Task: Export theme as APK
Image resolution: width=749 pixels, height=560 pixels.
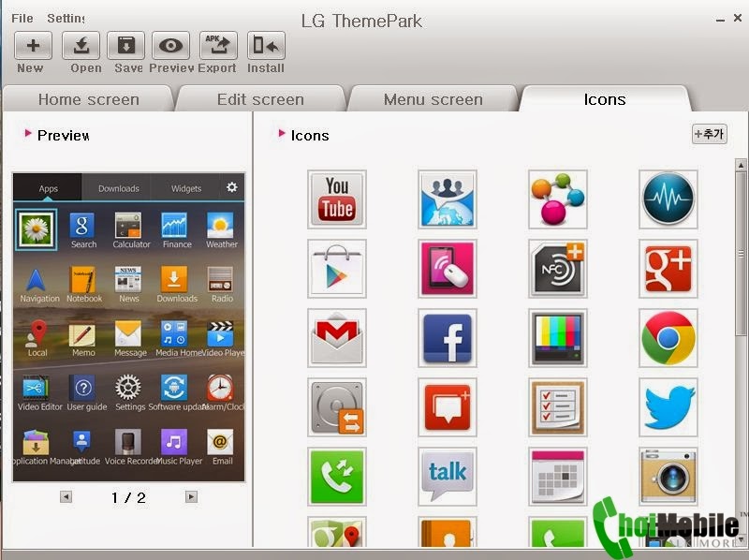Action: [x=218, y=46]
